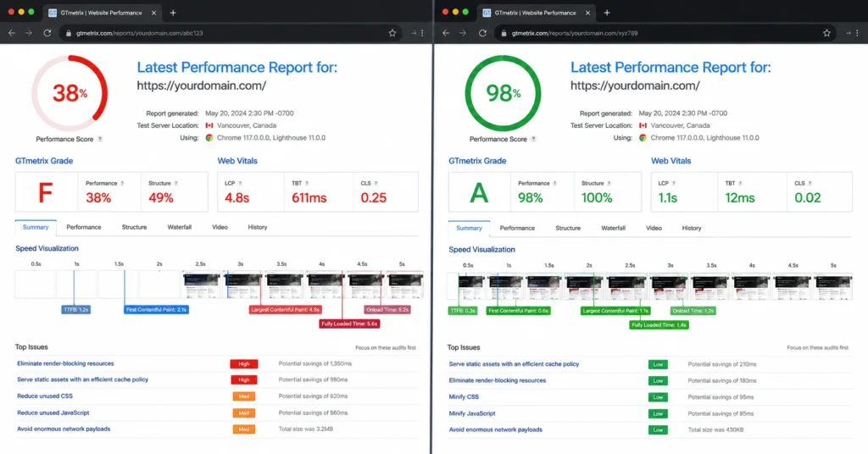868x454 pixels.
Task: Click the filmstrip thumbnail under 0.5s in the right report
Action: point(467,286)
